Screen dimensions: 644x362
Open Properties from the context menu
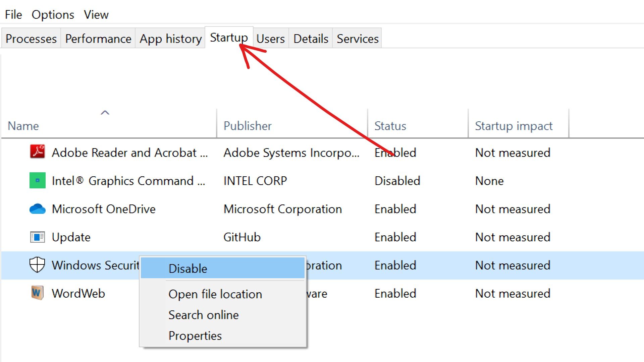[x=195, y=336]
